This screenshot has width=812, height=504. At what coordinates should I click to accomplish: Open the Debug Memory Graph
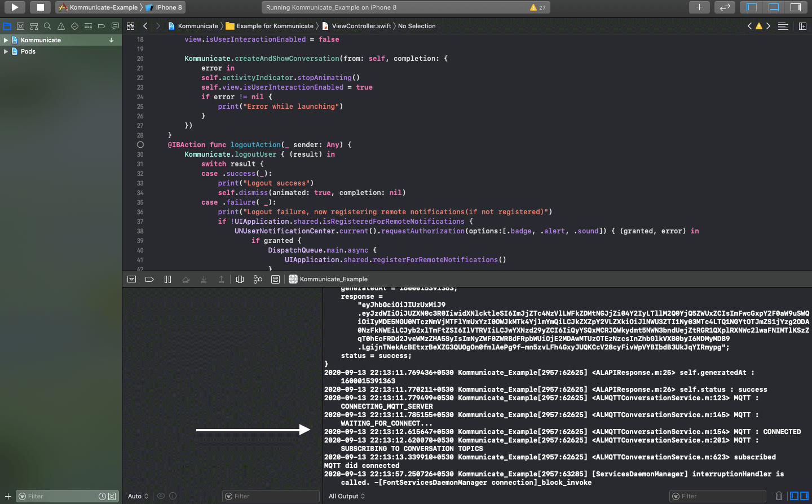tap(258, 279)
